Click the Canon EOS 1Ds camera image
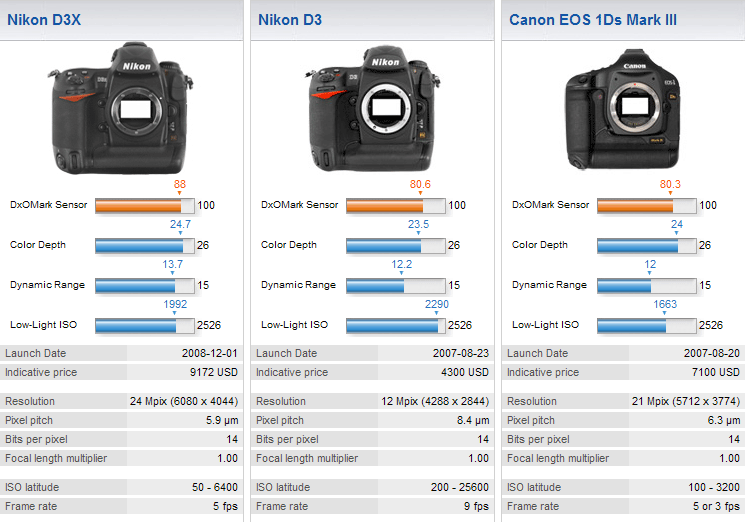The width and height of the screenshot is (745, 522). pos(623,109)
